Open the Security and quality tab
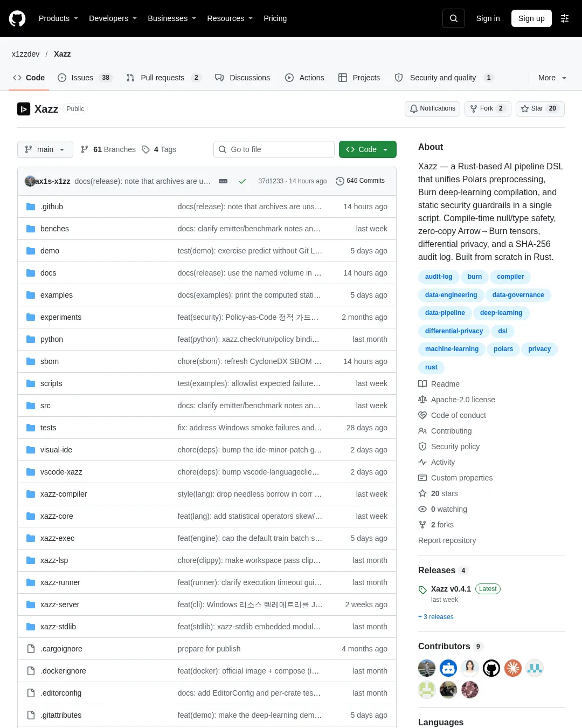 coord(444,78)
